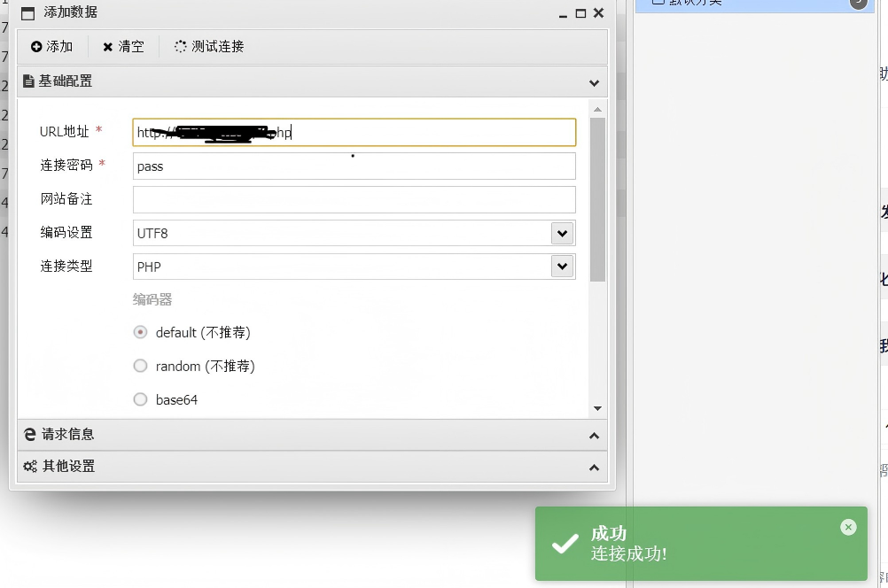This screenshot has width=888, height=588.
Task: Click the 其他设置 gears icon
Action: coord(30,467)
